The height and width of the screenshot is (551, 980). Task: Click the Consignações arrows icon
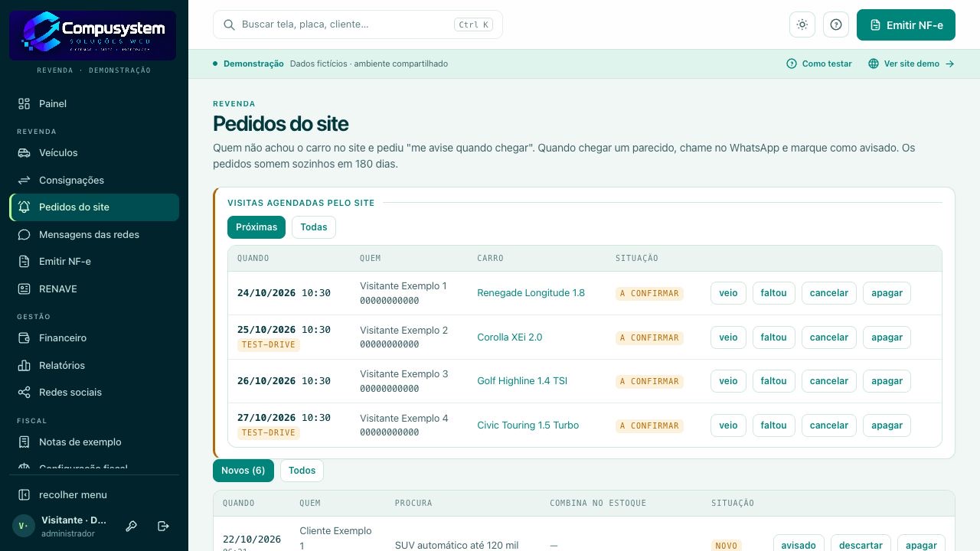click(24, 180)
